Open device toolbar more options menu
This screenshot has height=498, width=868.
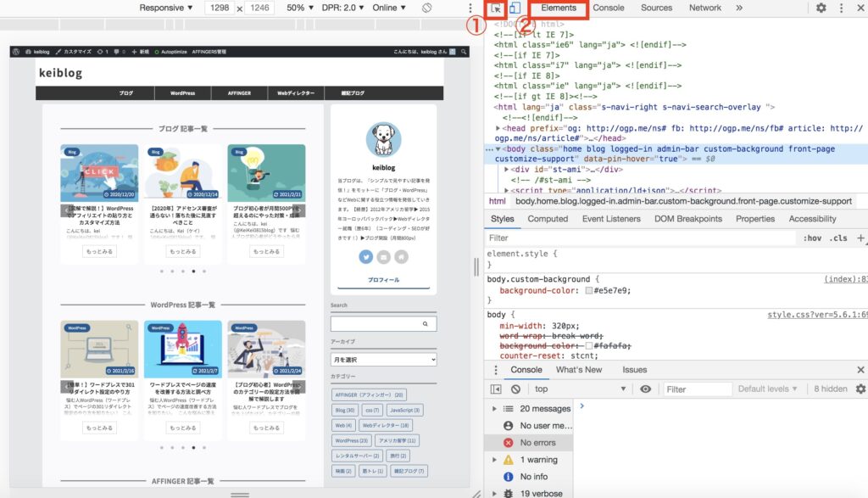coord(470,8)
